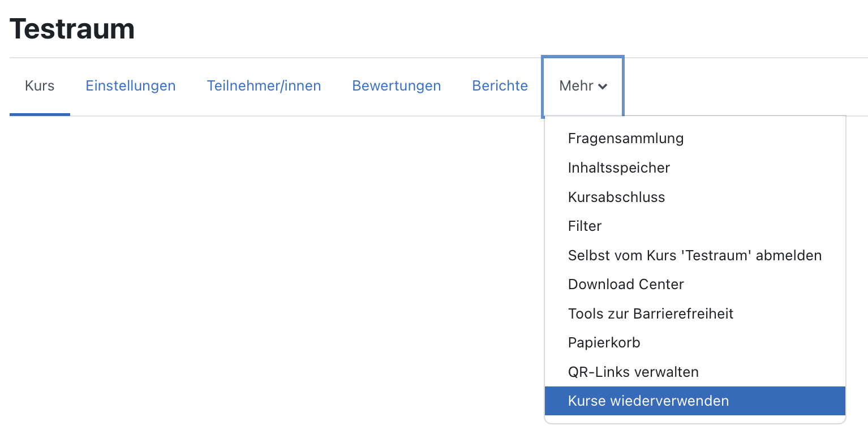This screenshot has height=447, width=868.
Task: Expand the Mehr menu
Action: point(577,85)
